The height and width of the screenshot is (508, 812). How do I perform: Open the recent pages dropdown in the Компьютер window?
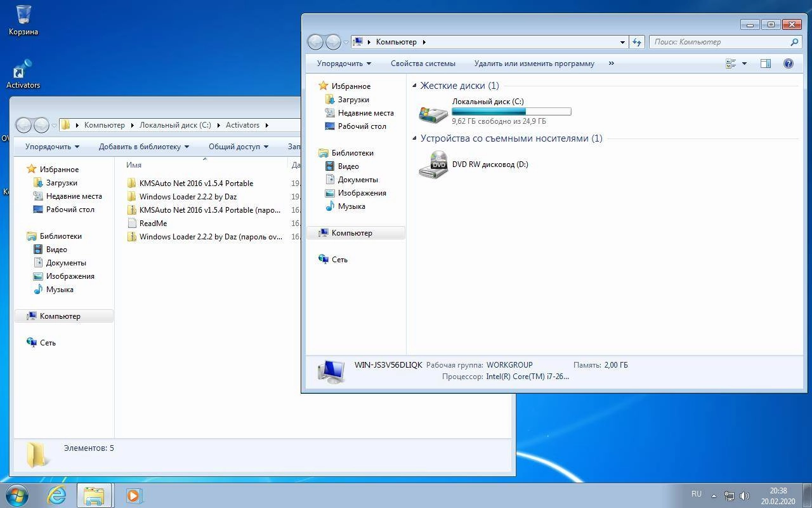click(x=346, y=43)
